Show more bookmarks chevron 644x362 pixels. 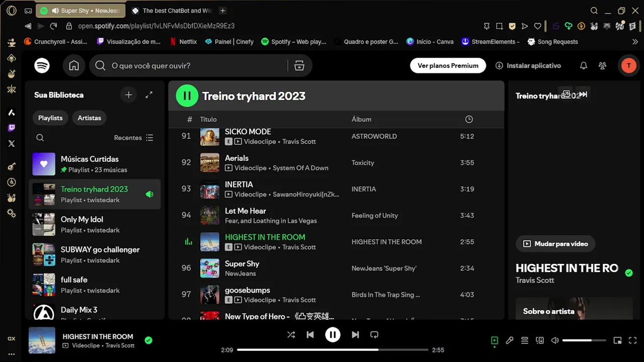pyautogui.click(x=635, y=42)
